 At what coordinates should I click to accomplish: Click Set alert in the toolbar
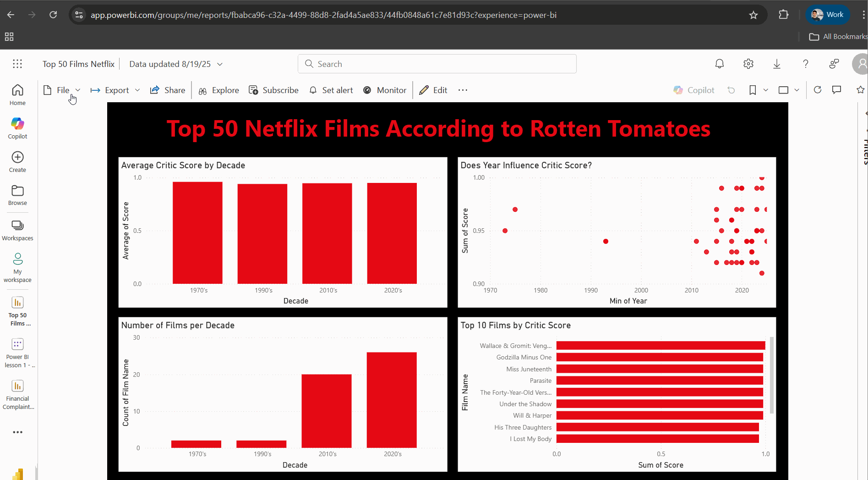[x=331, y=90]
